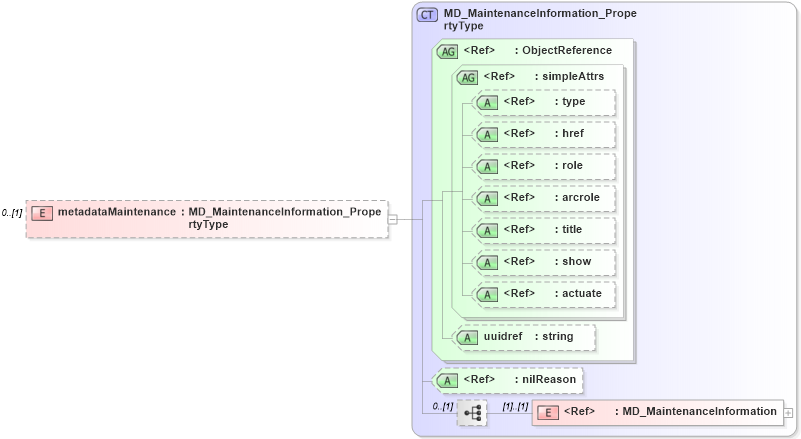Click the A icon of type attribute
Viewport: 801px width, 439px height.
coord(487,103)
